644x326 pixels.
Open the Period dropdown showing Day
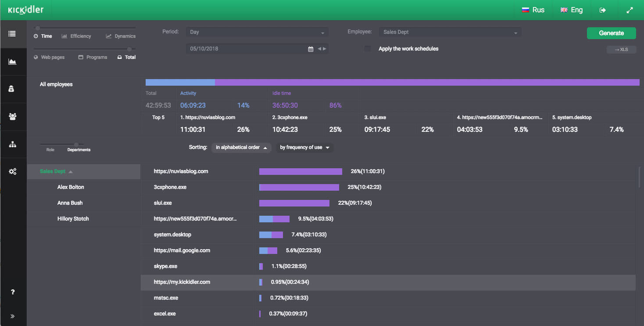click(257, 32)
